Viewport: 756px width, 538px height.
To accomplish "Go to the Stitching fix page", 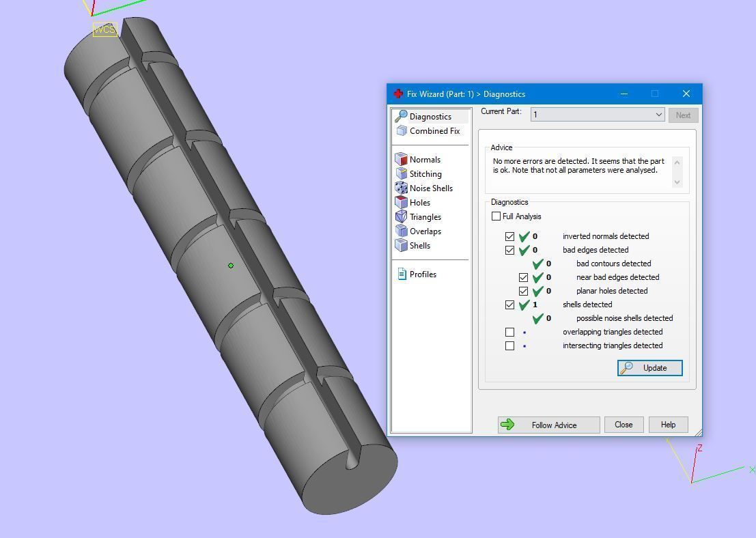I will [x=425, y=174].
